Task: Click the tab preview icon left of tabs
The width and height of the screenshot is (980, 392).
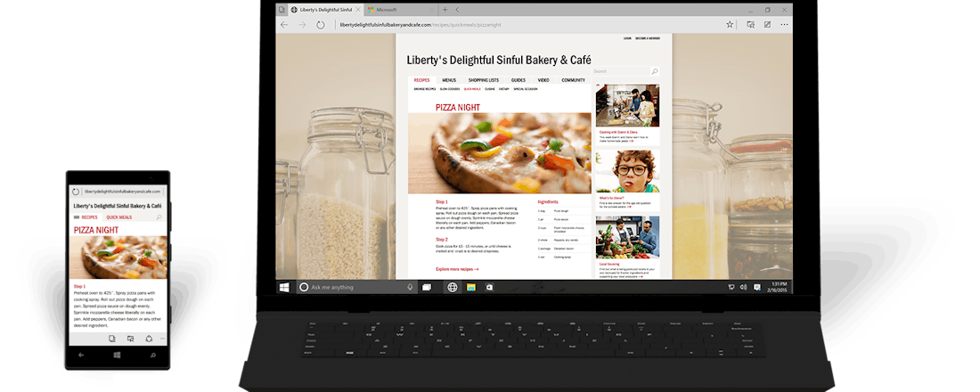Action: [282, 10]
